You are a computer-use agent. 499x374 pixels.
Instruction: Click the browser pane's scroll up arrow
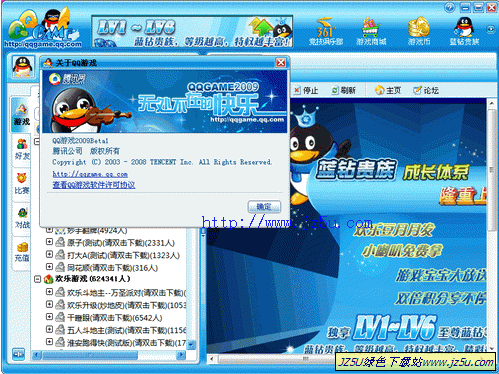pos(491,103)
